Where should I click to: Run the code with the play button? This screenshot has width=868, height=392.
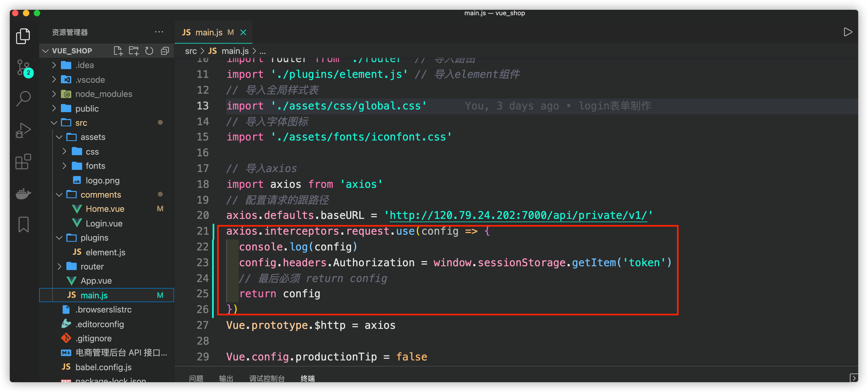click(x=848, y=32)
